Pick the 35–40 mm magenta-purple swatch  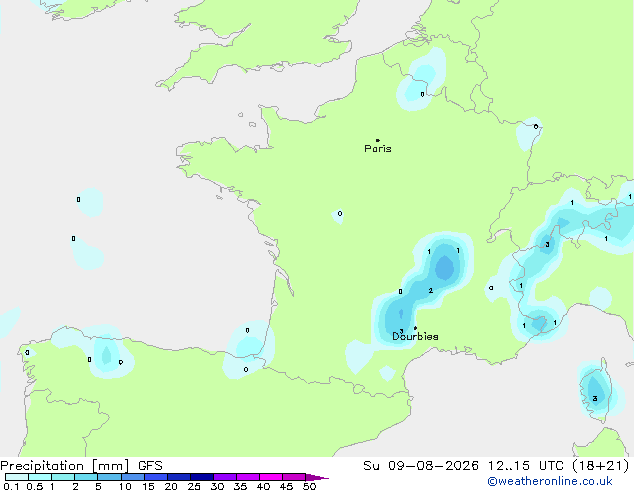click(x=248, y=477)
